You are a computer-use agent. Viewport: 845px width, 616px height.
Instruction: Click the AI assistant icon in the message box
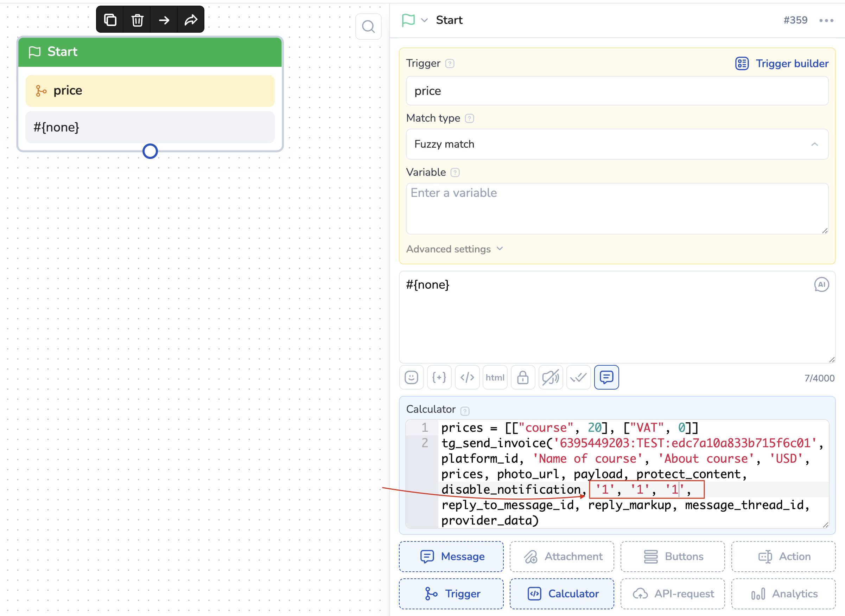pyautogui.click(x=821, y=284)
